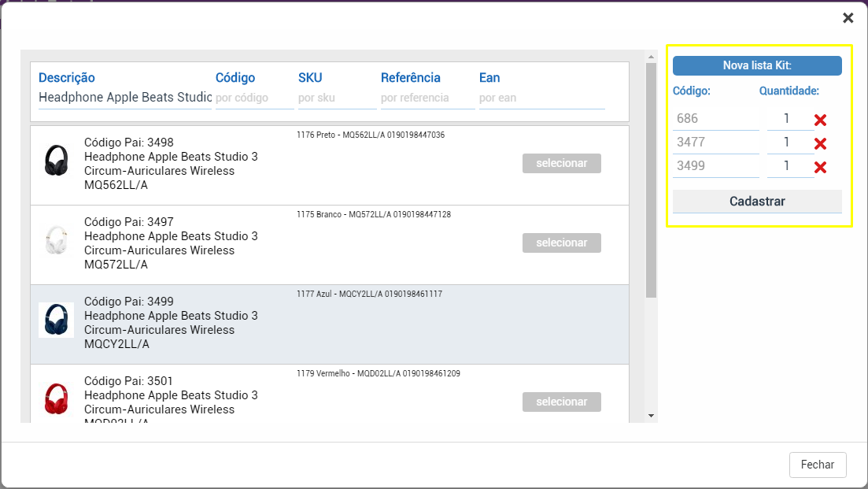Click the Fechar button
Viewport: 868px width, 489px height.
point(818,465)
